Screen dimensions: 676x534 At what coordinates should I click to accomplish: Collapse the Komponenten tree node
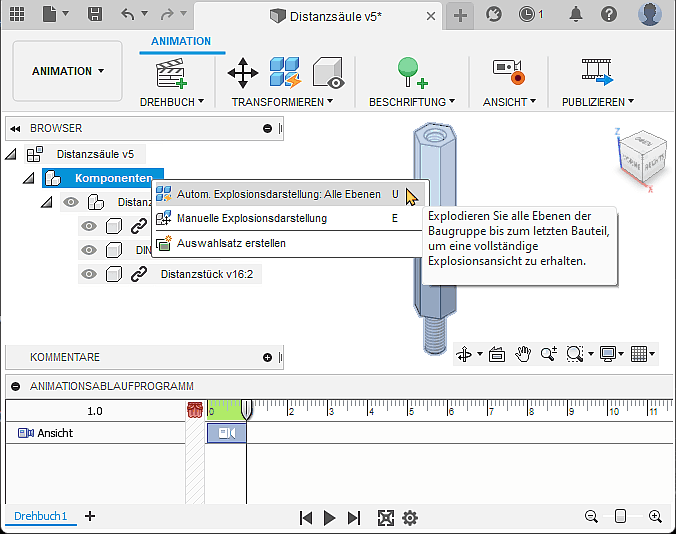coord(29,178)
